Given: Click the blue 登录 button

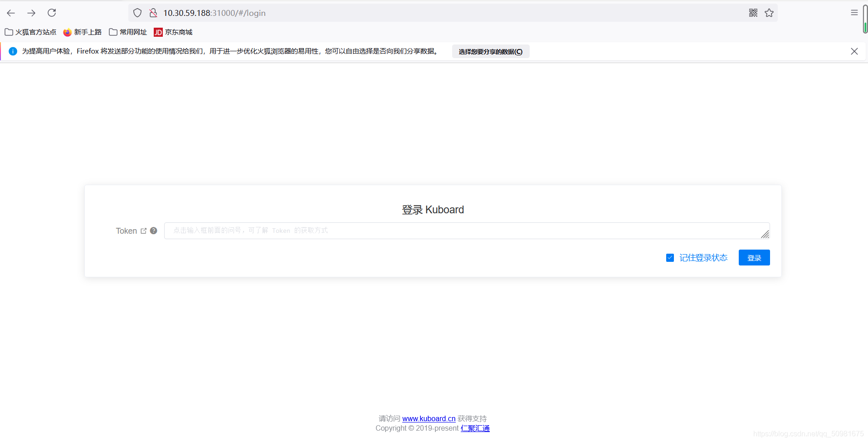Looking at the screenshot, I should point(754,258).
